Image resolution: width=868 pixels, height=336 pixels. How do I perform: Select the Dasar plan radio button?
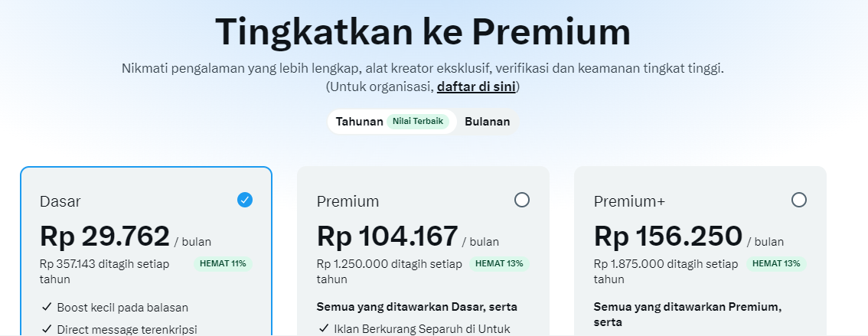coord(245,200)
